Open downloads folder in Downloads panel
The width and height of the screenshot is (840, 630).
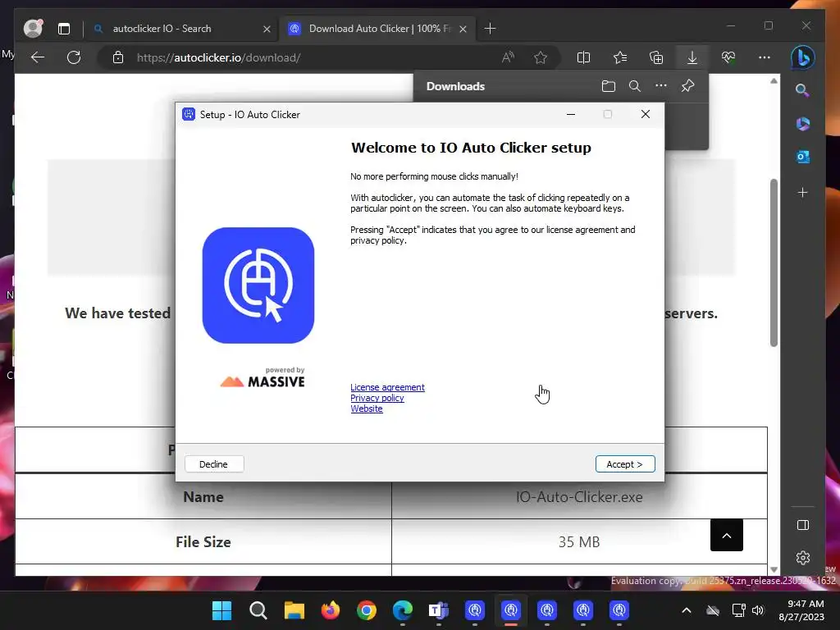(608, 86)
